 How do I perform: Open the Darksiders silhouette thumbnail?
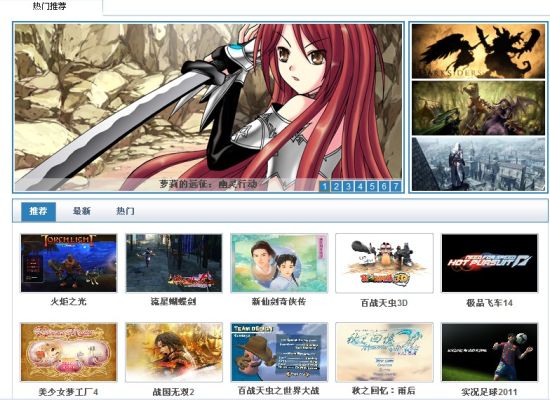pos(478,51)
